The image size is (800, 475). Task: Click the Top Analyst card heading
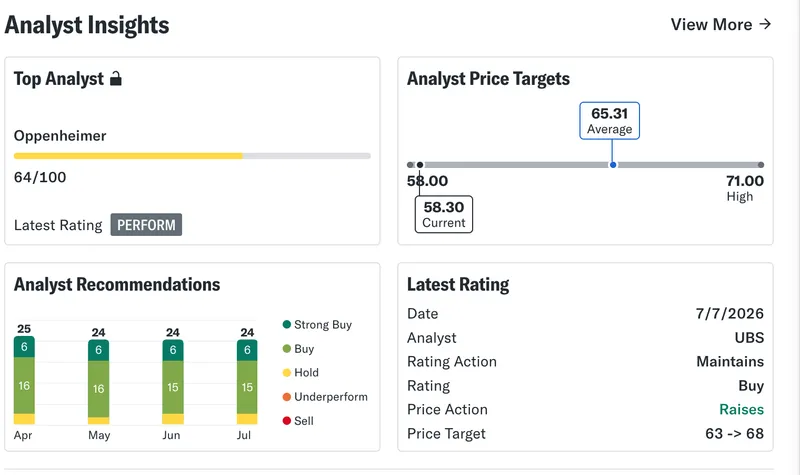59,79
